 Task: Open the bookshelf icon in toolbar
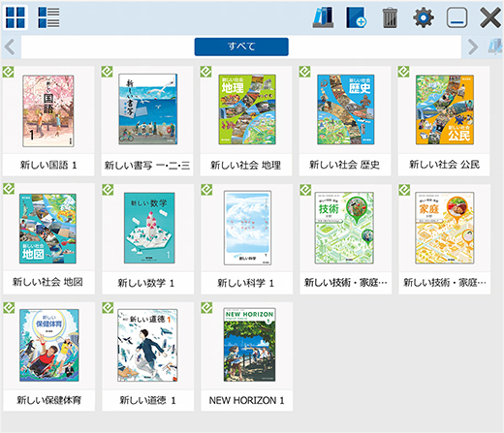[x=323, y=17]
